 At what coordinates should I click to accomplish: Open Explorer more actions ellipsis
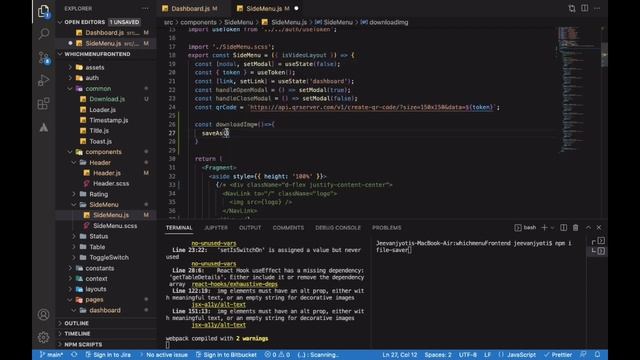click(x=145, y=8)
